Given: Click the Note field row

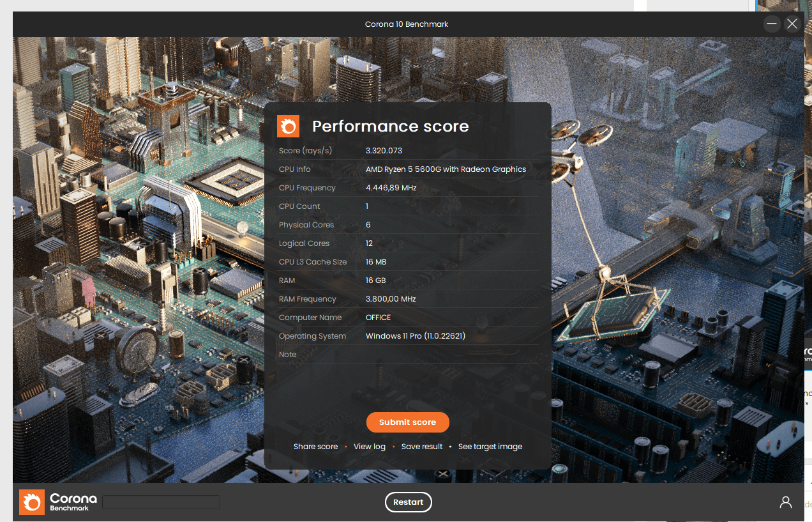Looking at the screenshot, I should [x=408, y=355].
